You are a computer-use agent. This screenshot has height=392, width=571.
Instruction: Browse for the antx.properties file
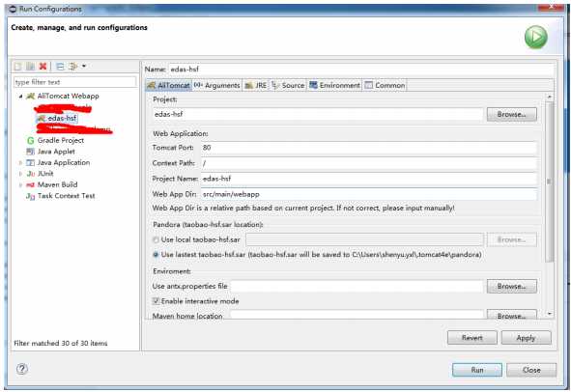512,286
